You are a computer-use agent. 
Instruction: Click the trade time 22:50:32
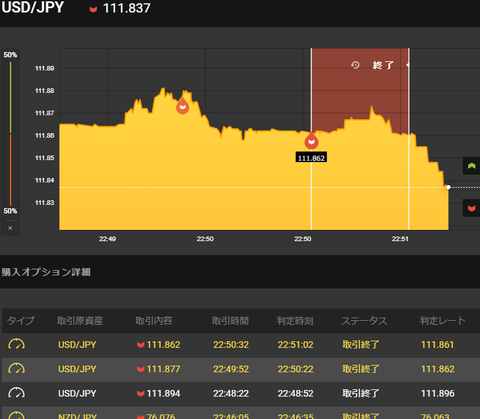(231, 344)
